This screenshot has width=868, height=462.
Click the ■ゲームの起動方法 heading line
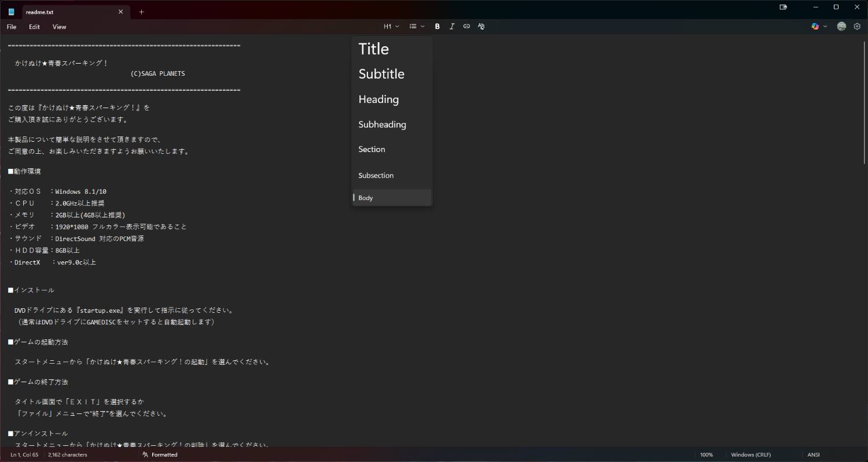click(x=38, y=342)
